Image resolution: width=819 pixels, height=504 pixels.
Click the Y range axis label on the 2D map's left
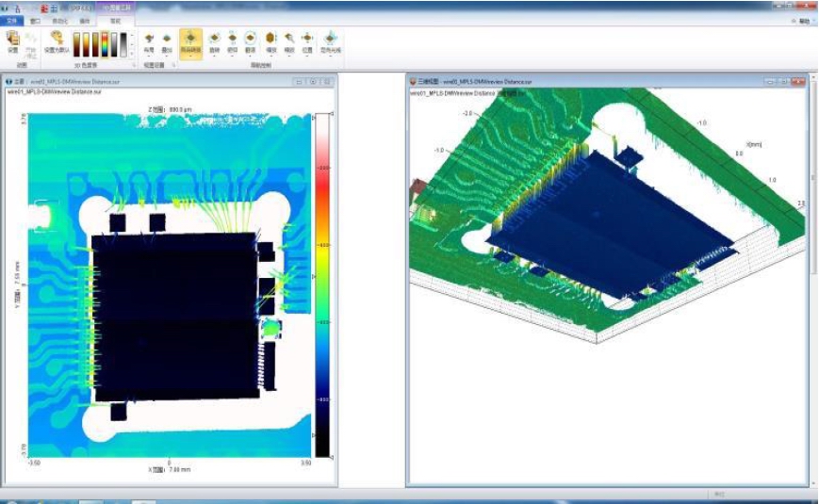pyautogui.click(x=17, y=285)
